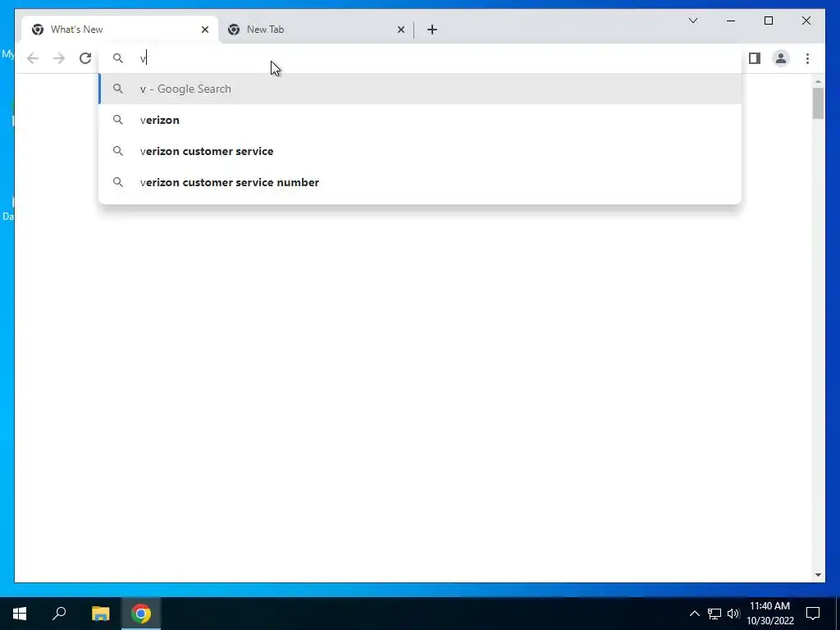
Task: Choose the 'verizon' suggestion
Action: pos(421,120)
